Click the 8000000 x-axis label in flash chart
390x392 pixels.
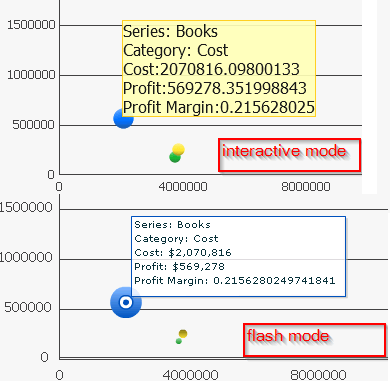pos(318,375)
